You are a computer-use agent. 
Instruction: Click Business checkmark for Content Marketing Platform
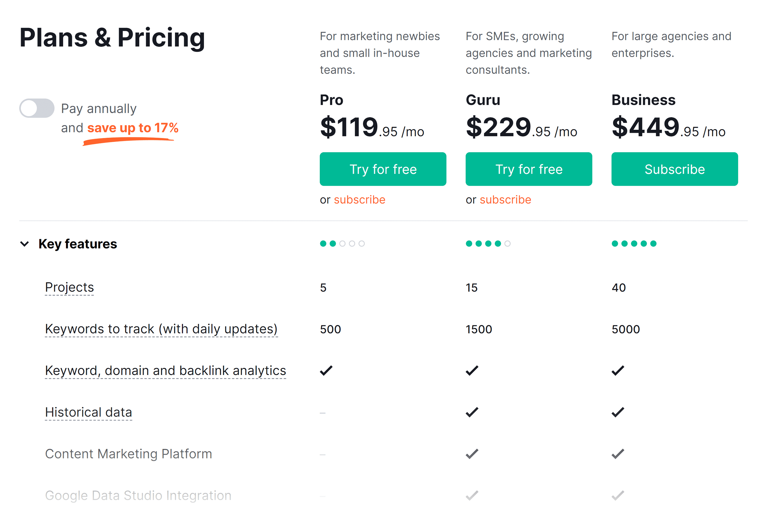click(618, 454)
